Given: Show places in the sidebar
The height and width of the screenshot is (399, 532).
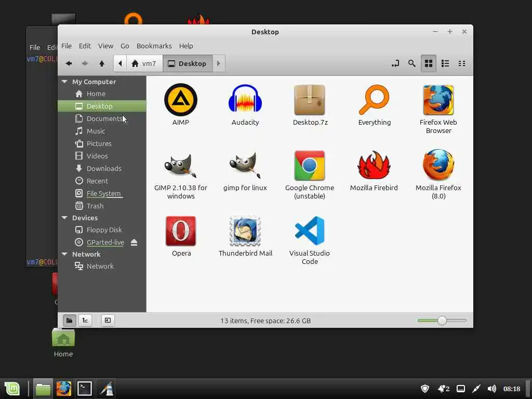Looking at the screenshot, I should tap(69, 320).
